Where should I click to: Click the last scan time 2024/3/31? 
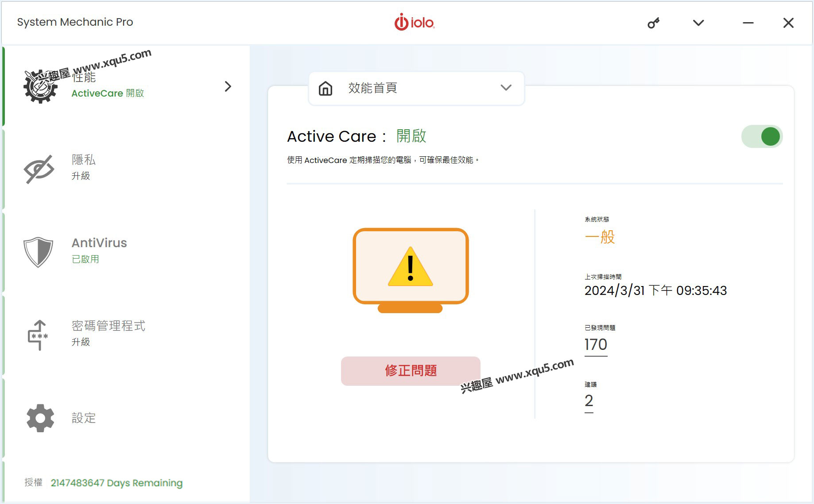pyautogui.click(x=655, y=291)
